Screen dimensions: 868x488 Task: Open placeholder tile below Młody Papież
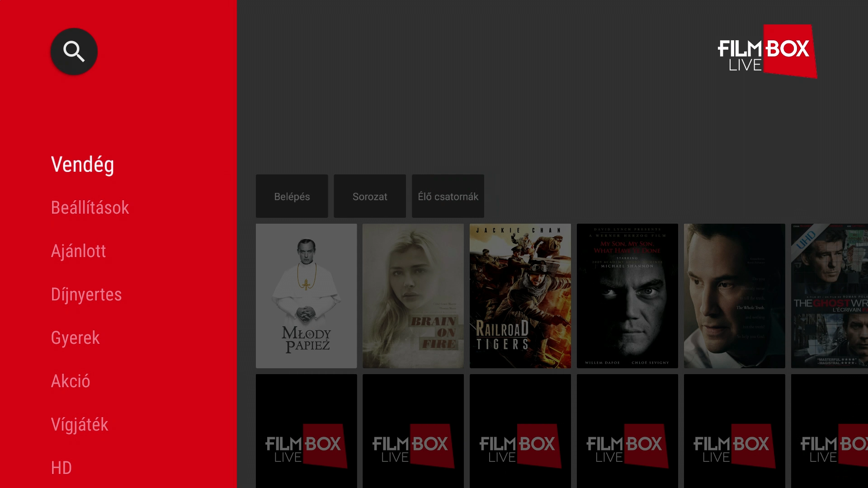(x=307, y=431)
